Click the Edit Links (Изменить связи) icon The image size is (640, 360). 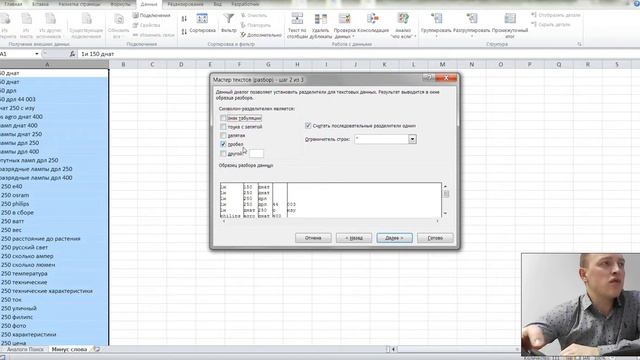pyautogui.click(x=136, y=35)
